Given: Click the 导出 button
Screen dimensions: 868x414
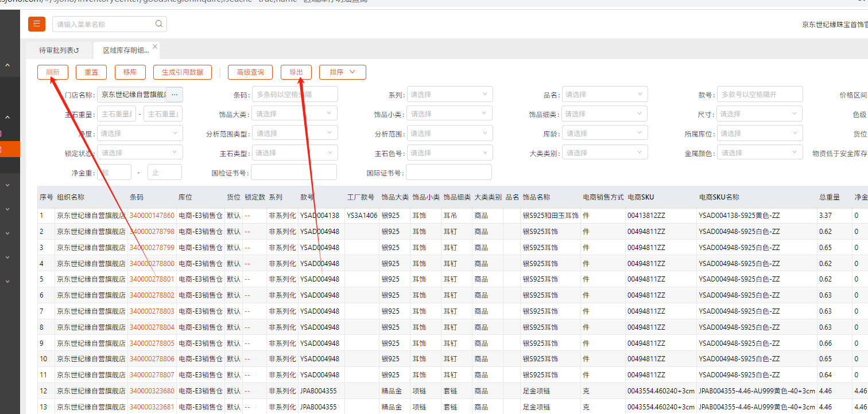Looking at the screenshot, I should [296, 72].
